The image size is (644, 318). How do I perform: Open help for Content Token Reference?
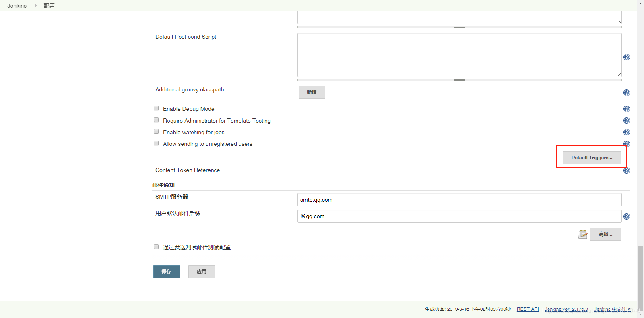(627, 170)
